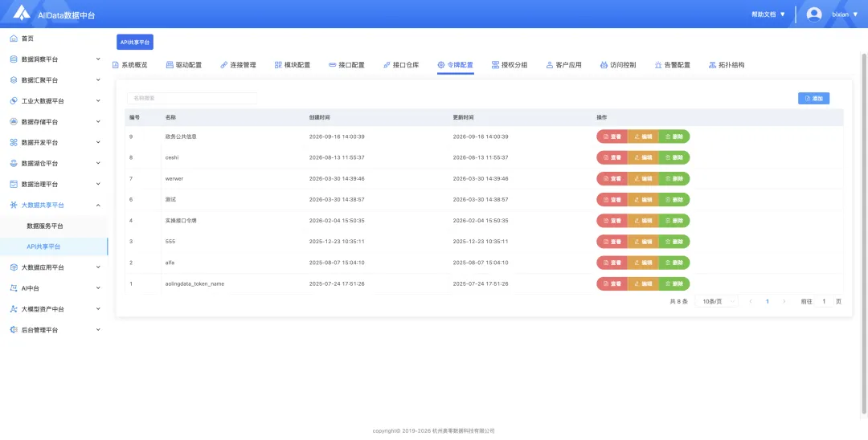This screenshot has width=868, height=440.
Task: Expand the 数据存储平台 menu chevron
Action: pos(98,121)
